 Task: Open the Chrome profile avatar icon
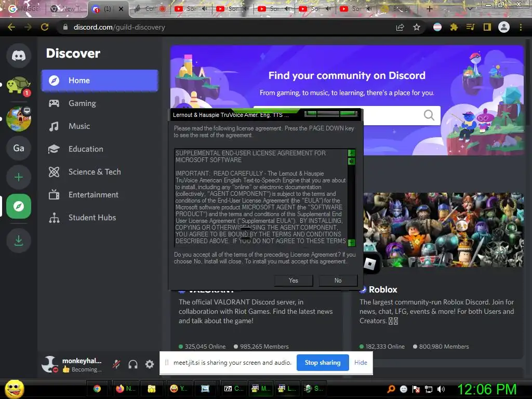[504, 27]
